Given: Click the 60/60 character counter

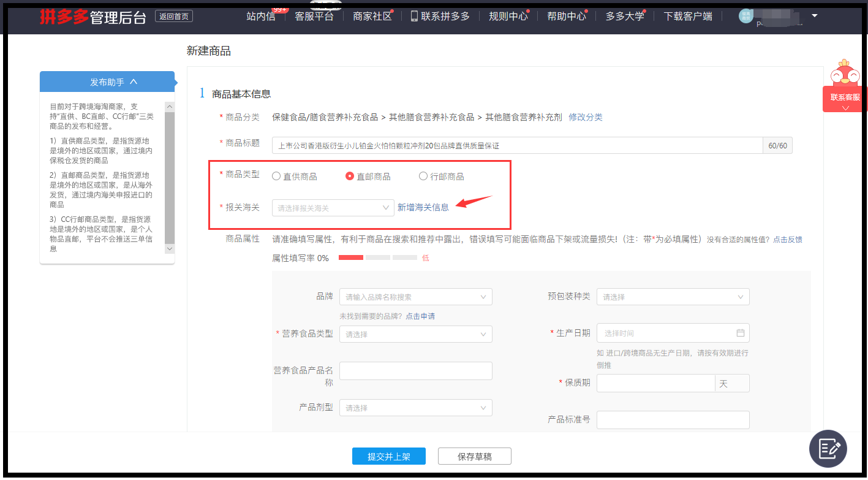Looking at the screenshot, I should click(777, 145).
